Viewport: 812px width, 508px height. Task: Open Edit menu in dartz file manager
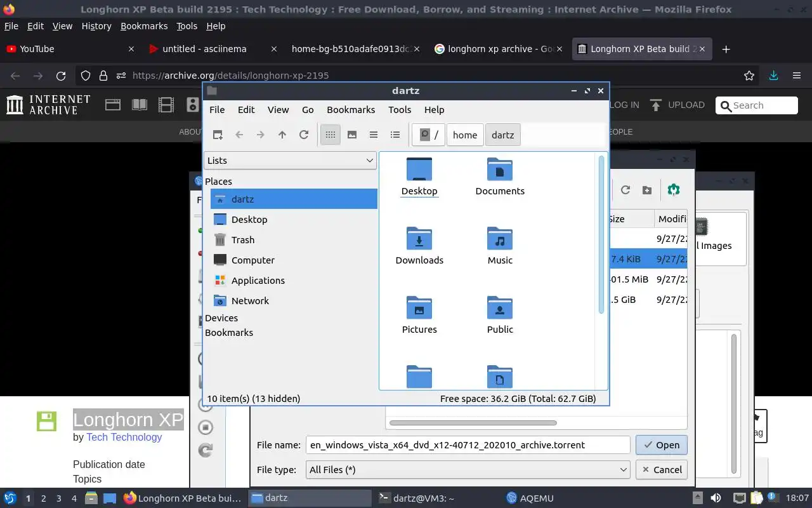[x=246, y=109]
